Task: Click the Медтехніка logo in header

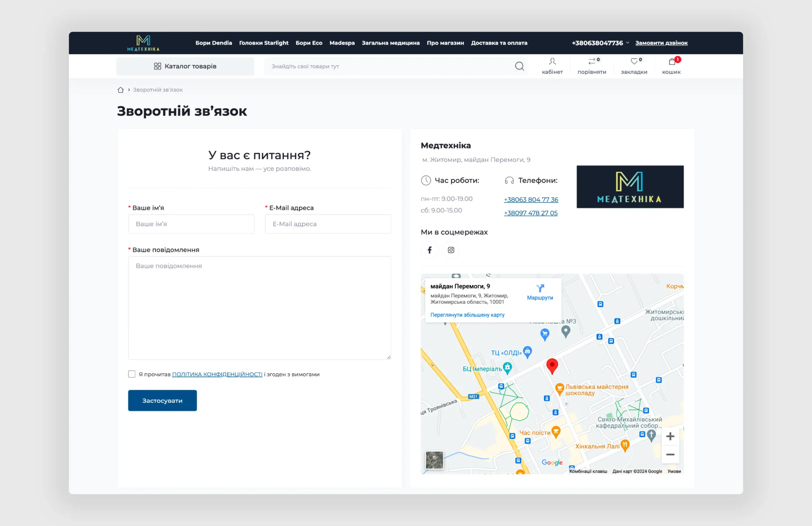Action: point(143,43)
